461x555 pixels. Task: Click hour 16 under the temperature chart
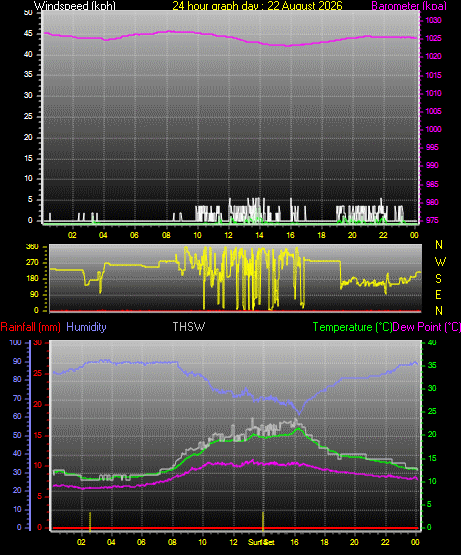point(294,542)
